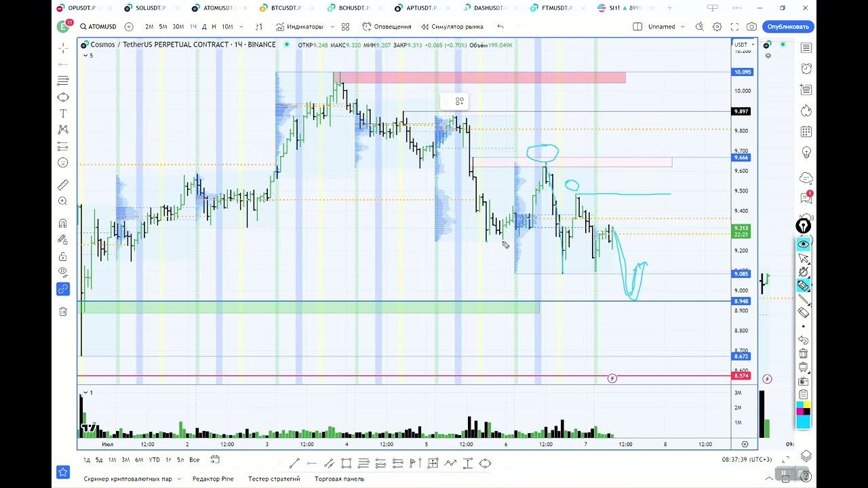Change the chart bar style
The width and height of the screenshot is (868, 488).
259,26
